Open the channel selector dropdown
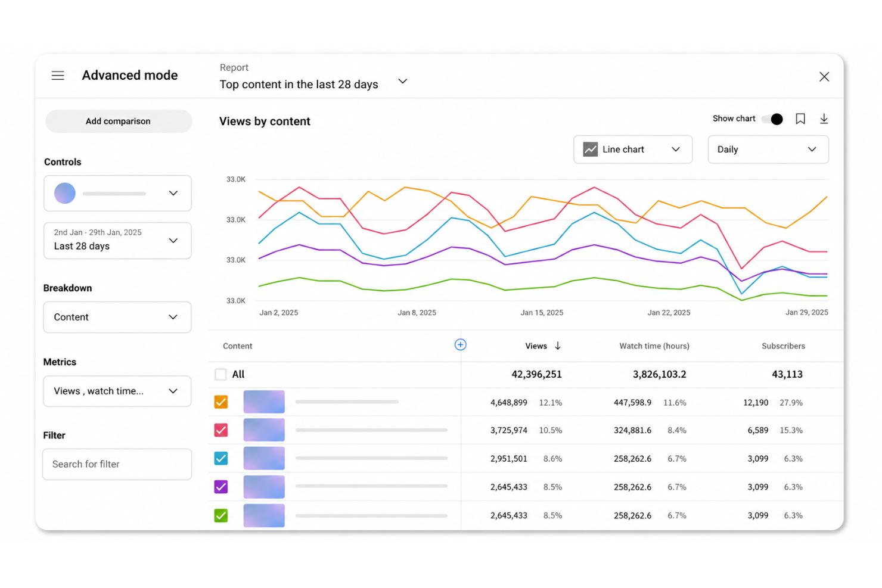This screenshot has width=882, height=588. (117, 193)
